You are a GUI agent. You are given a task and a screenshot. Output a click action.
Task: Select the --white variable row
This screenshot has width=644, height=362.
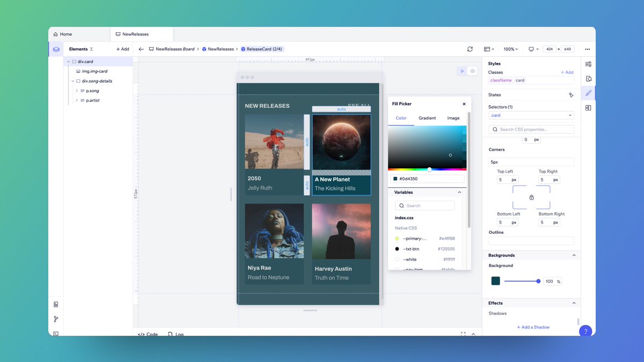(425, 260)
